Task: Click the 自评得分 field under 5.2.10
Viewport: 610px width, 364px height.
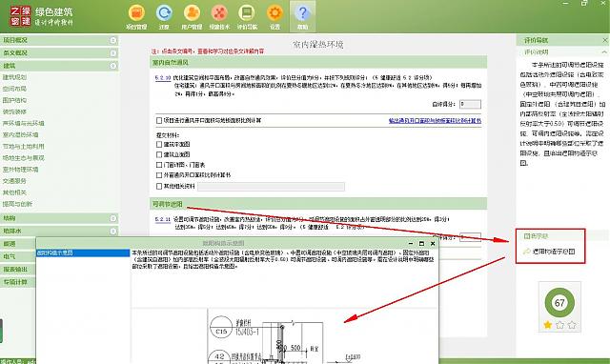Action: click(x=470, y=104)
